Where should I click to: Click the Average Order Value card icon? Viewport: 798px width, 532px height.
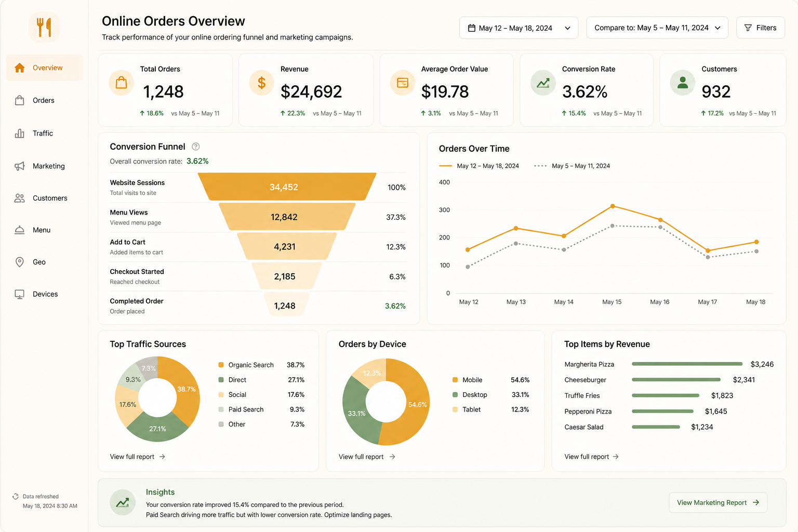pyautogui.click(x=403, y=83)
